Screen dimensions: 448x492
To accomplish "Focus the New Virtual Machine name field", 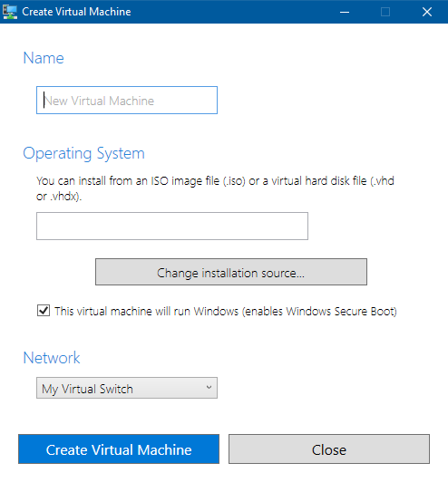I will pyautogui.click(x=127, y=100).
